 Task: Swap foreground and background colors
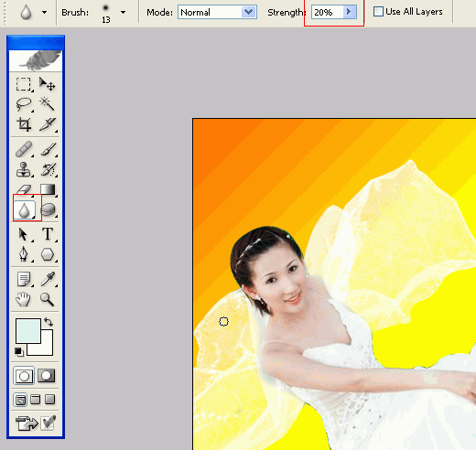(49, 322)
